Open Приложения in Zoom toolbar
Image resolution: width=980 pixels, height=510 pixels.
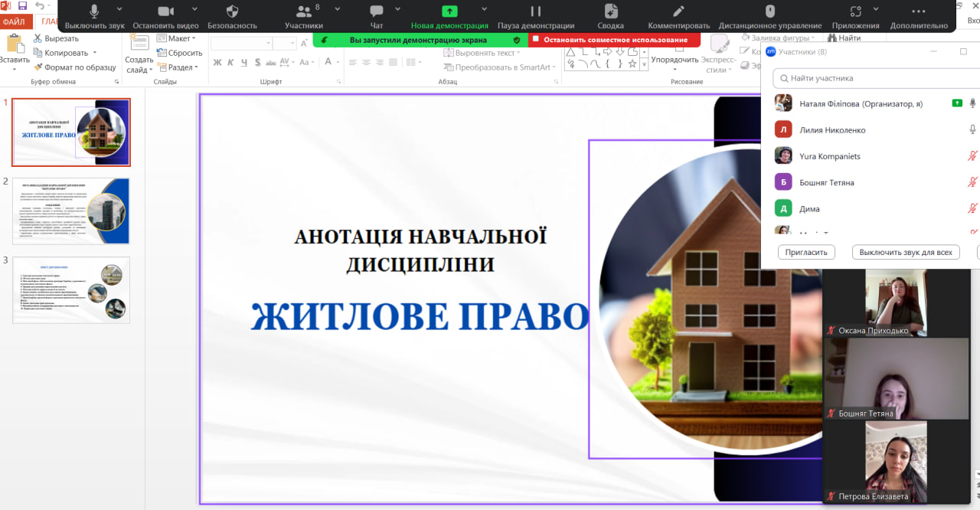click(x=856, y=16)
